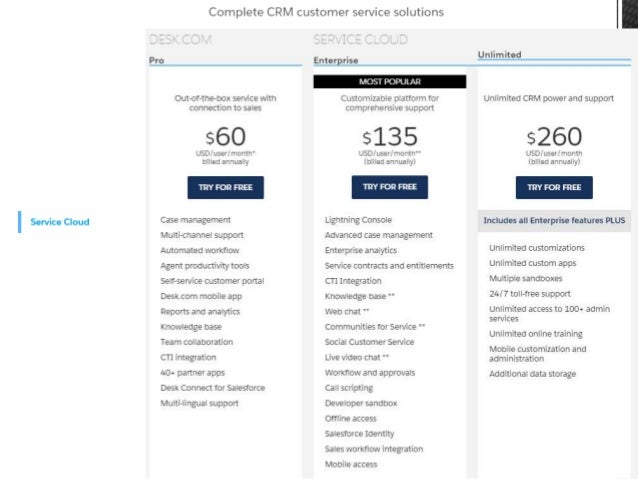This screenshot has height=479, width=638.
Task: Click Try For Free under the $135 Enterprise plan
Action: pyautogui.click(x=390, y=187)
